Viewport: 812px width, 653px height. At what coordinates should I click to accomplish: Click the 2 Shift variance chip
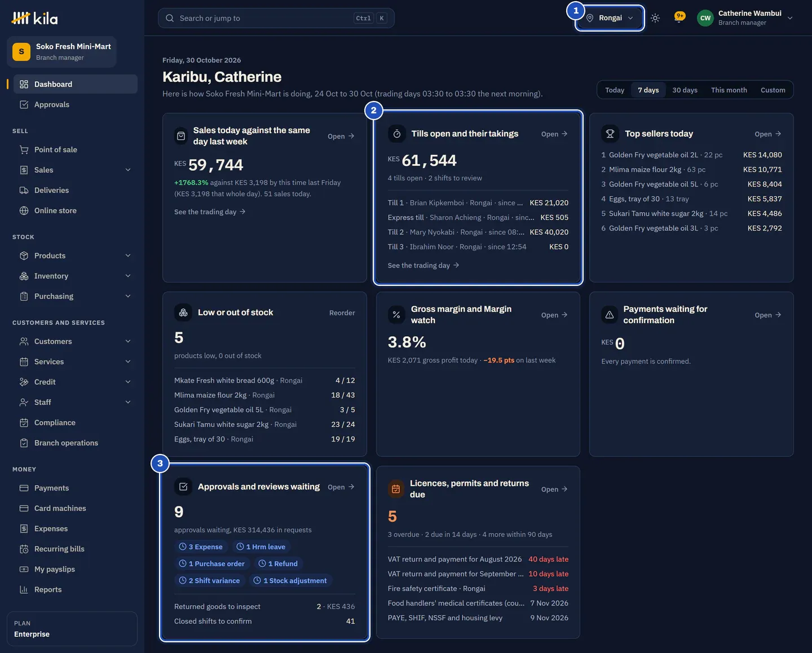[x=209, y=580]
